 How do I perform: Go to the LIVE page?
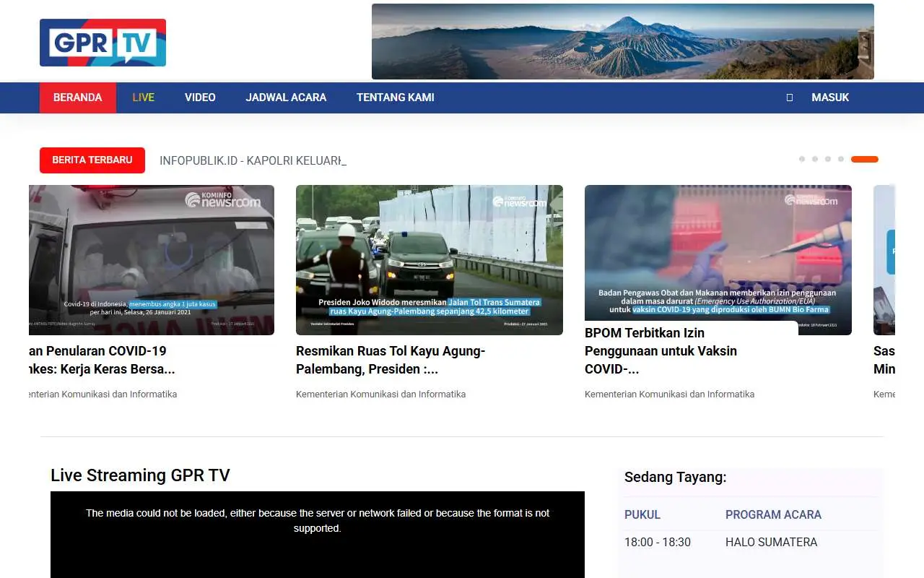point(144,98)
